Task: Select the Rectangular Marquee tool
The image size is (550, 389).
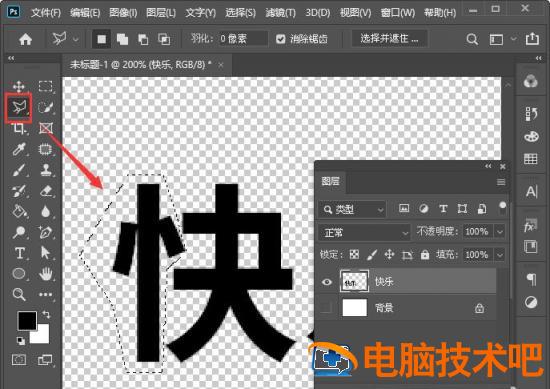Action: (46, 86)
